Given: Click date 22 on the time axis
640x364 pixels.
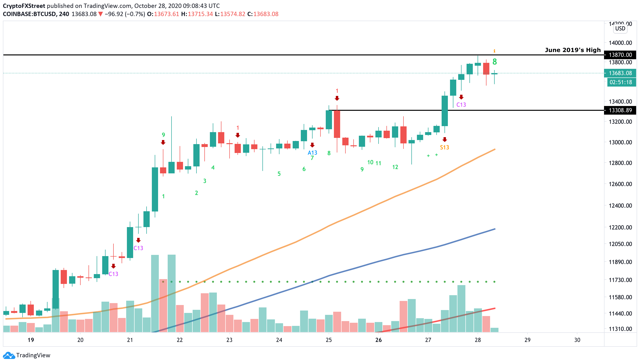Looking at the screenshot, I should [x=180, y=340].
